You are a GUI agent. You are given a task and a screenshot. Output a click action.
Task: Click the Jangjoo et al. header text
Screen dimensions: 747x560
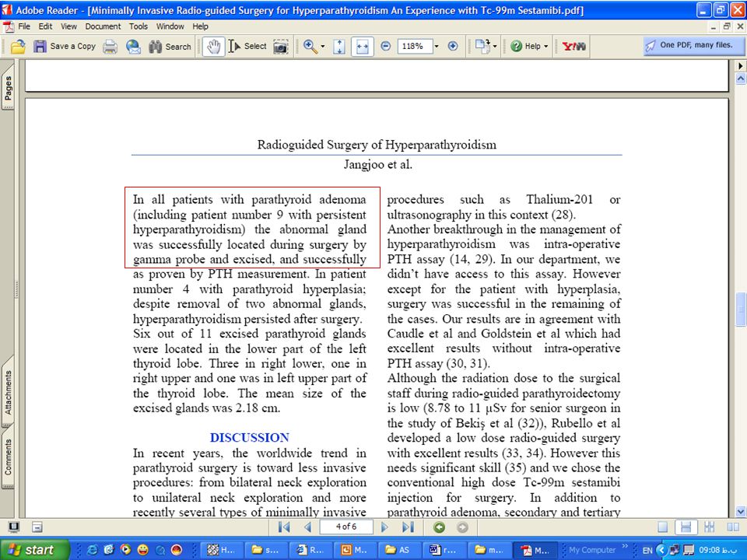378,165
